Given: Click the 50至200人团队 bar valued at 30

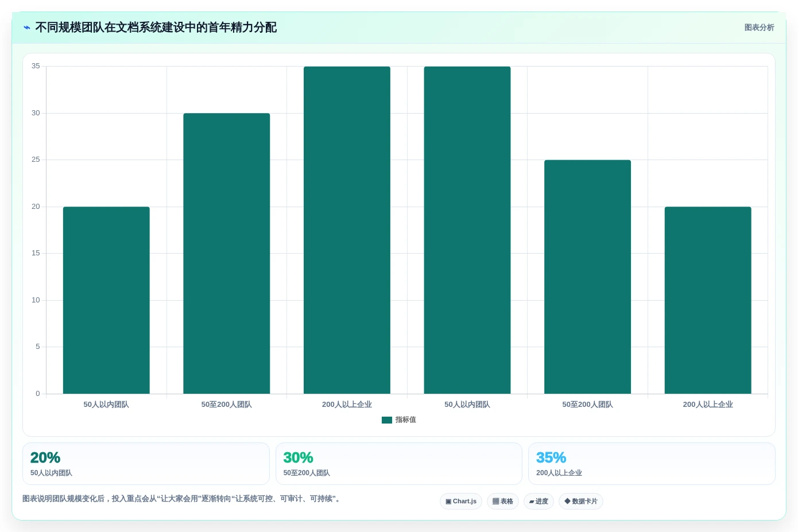Looking at the screenshot, I should 227,253.
